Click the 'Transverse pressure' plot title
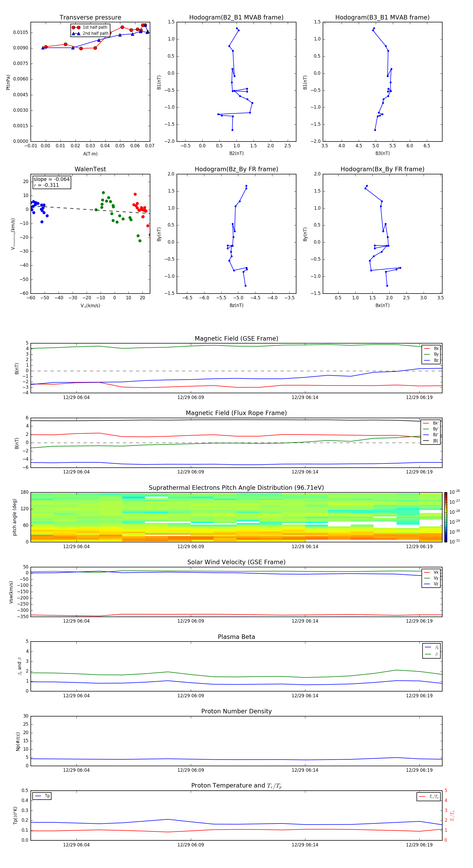 point(90,18)
